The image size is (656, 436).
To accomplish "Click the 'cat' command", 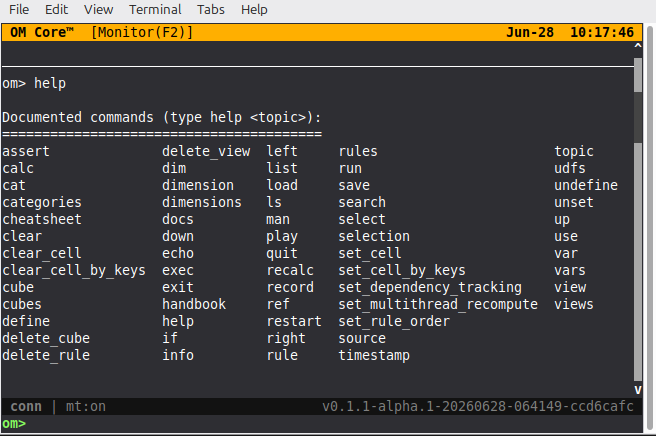I will point(14,185).
